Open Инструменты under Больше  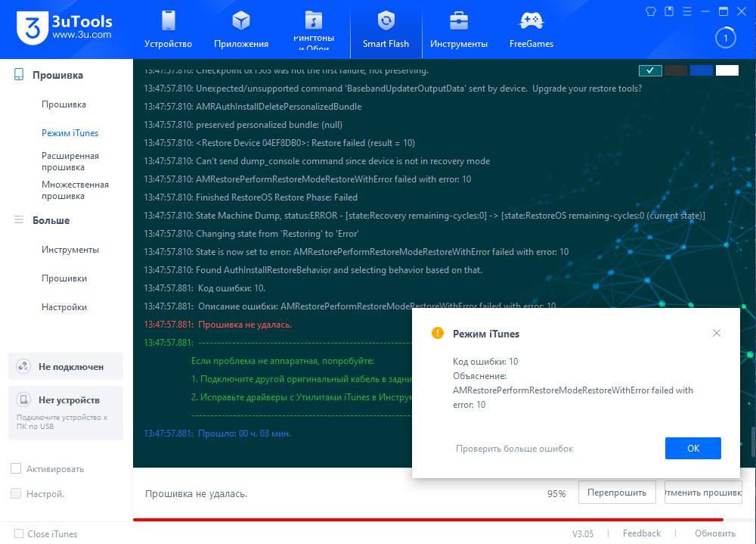coord(70,250)
